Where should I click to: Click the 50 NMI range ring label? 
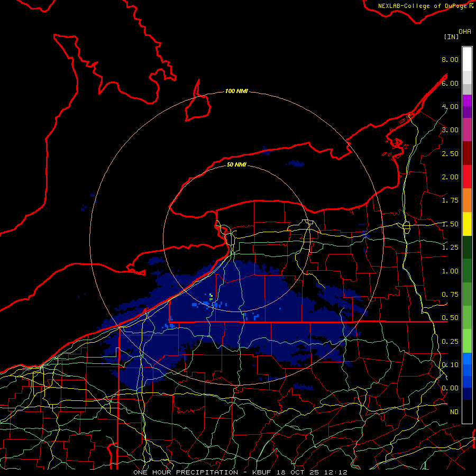[236, 164]
